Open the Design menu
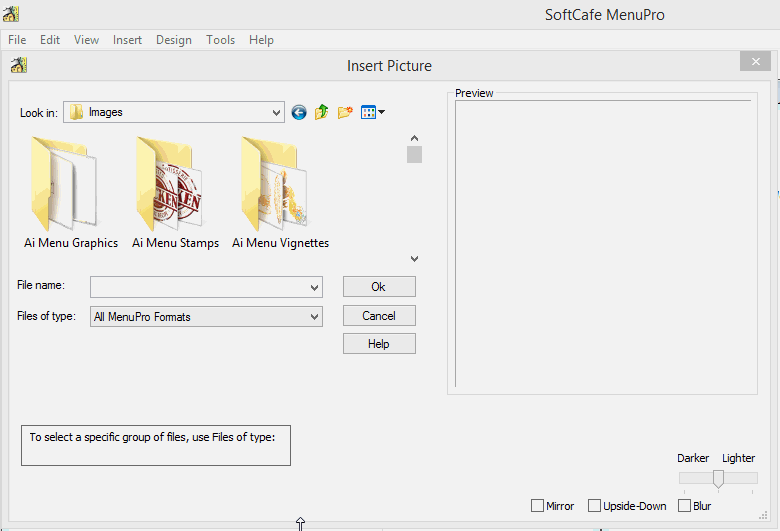This screenshot has height=531, width=780. 174,40
